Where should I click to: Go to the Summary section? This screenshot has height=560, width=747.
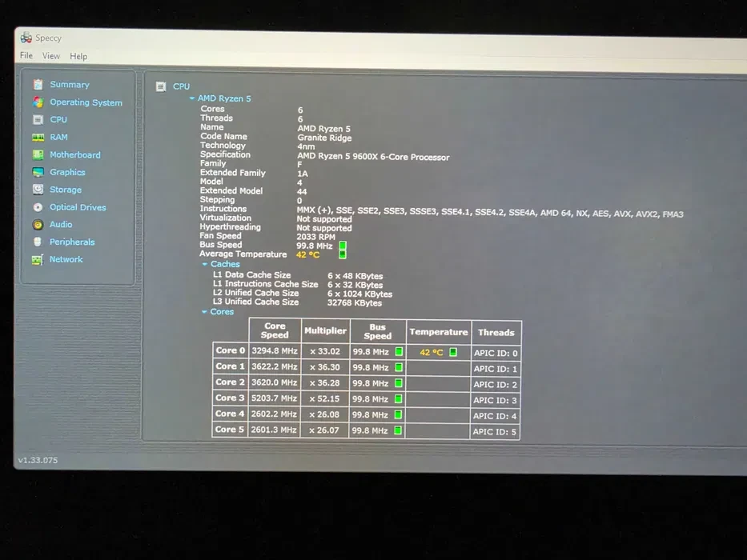click(x=70, y=84)
